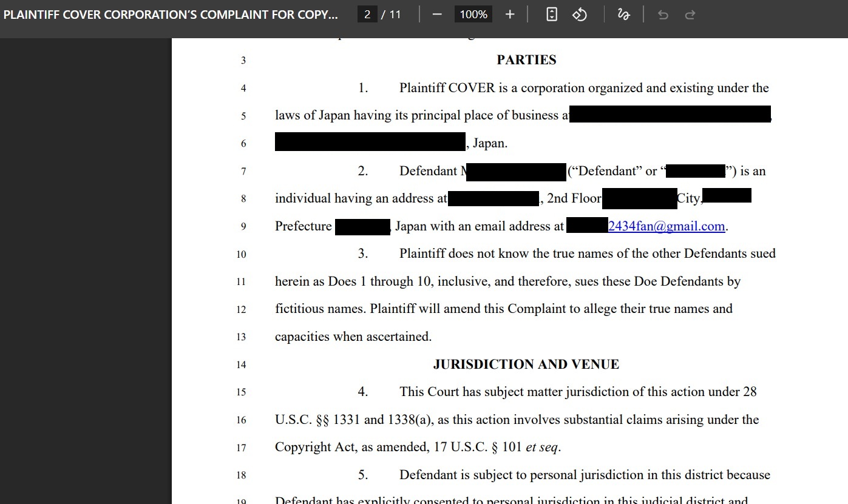Click paragraph number "5." on line 18
Image resolution: width=848 pixels, height=504 pixels.
click(x=363, y=475)
